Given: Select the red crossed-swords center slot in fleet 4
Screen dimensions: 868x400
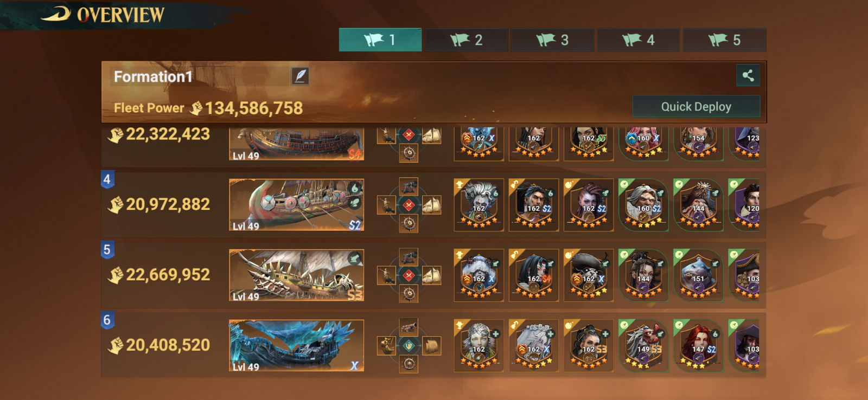Looking at the screenshot, I should [x=409, y=205].
